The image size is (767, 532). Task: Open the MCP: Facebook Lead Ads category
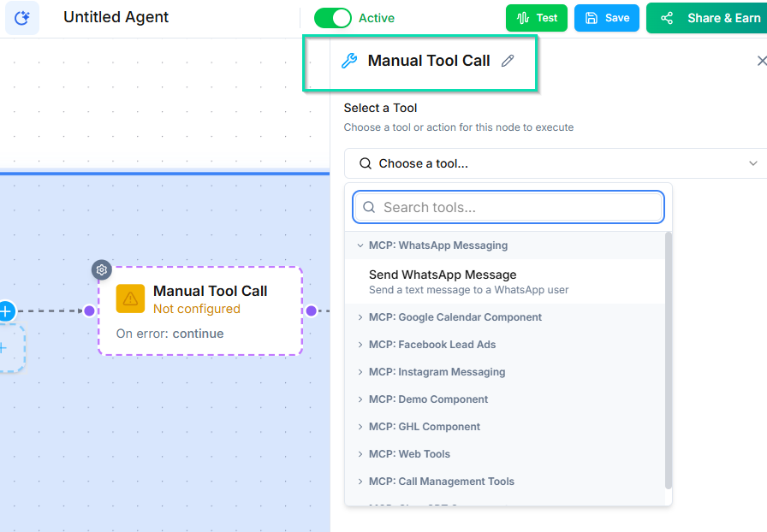[431, 344]
